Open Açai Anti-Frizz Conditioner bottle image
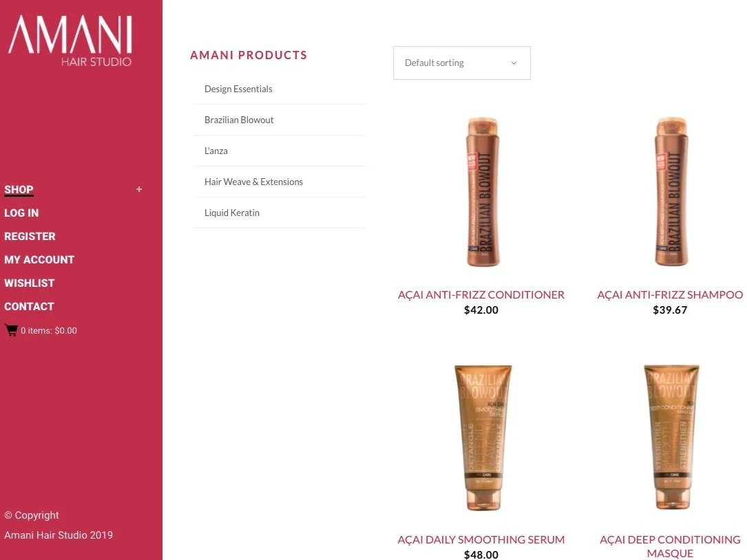The width and height of the screenshot is (747, 560). tap(482, 191)
